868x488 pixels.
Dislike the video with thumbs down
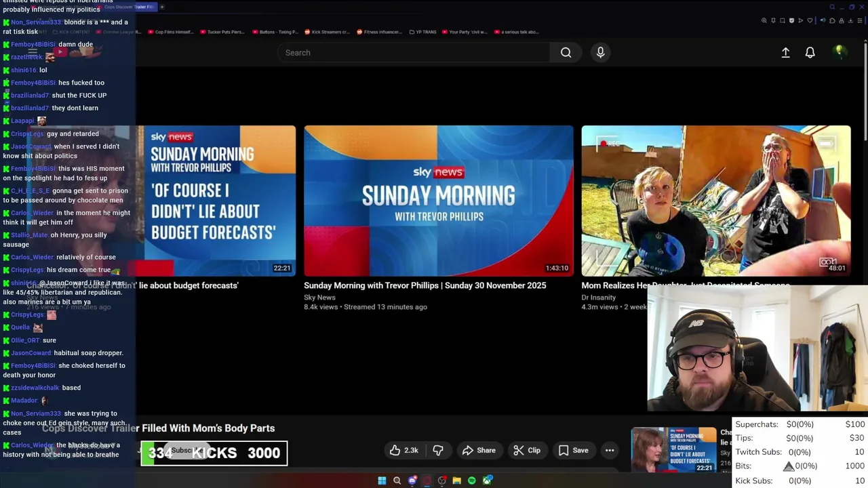[438, 450]
